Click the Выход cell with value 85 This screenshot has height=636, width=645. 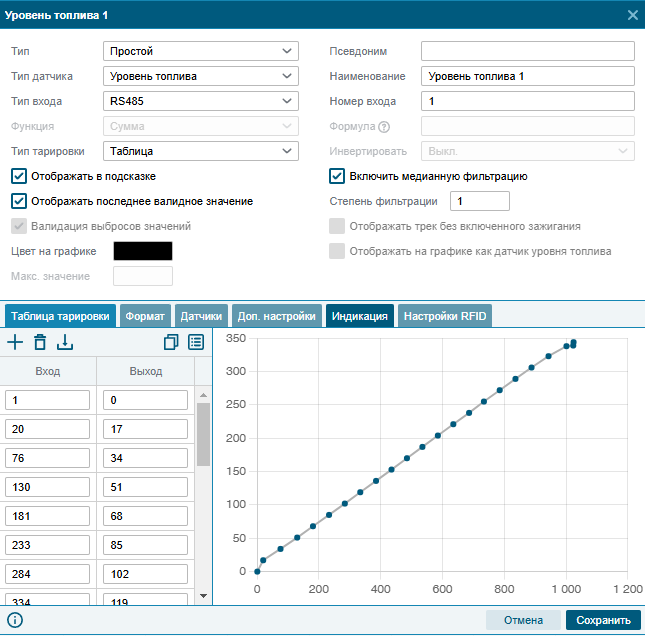(145, 545)
